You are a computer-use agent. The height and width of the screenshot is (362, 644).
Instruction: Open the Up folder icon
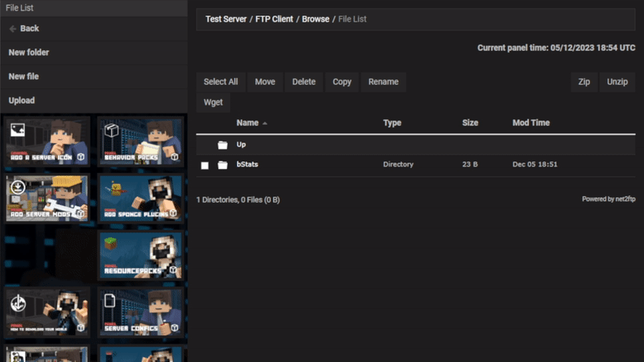tap(223, 145)
